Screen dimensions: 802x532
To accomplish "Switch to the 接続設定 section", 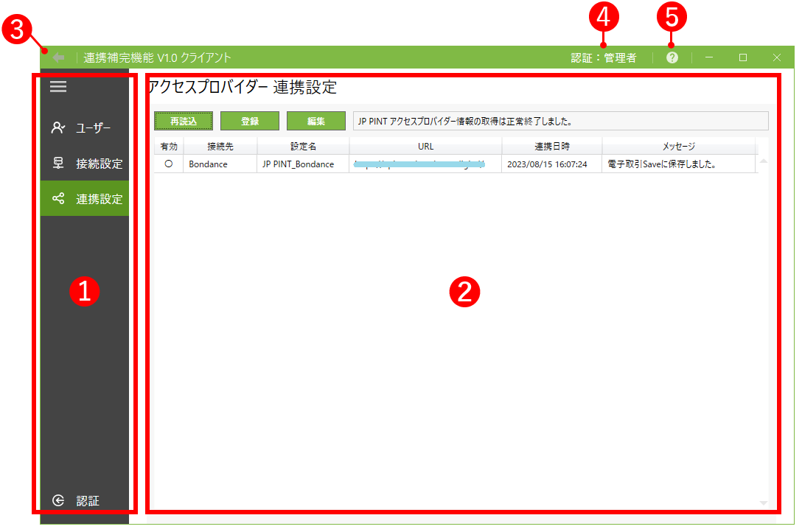I will tap(91, 162).
